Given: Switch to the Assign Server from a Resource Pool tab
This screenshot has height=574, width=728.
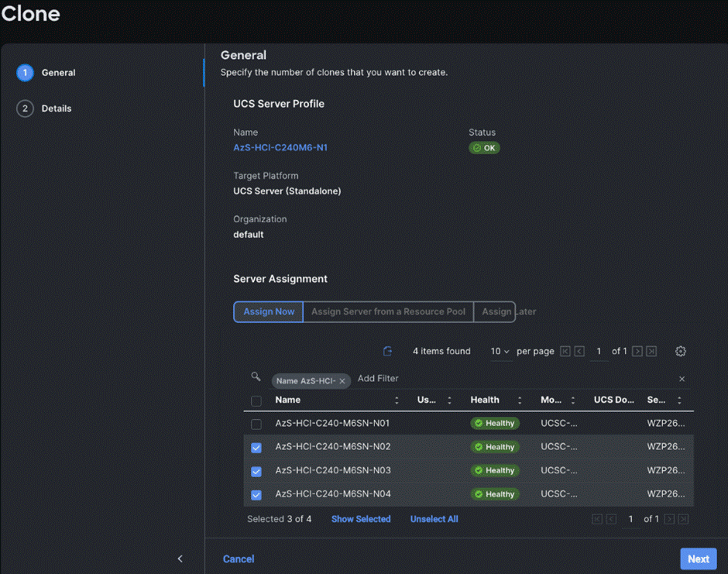Looking at the screenshot, I should click(388, 311).
